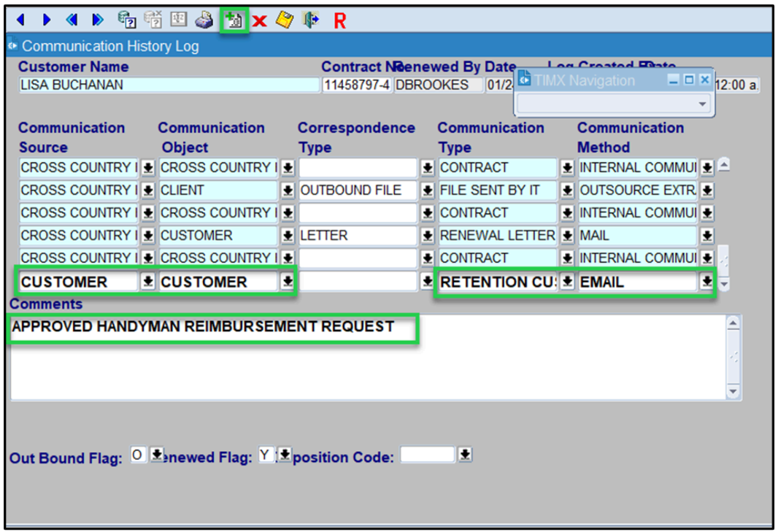Viewport: 778px width, 532px height.
Task: Select the LETTER correspondence type cell
Action: pyautogui.click(x=358, y=235)
